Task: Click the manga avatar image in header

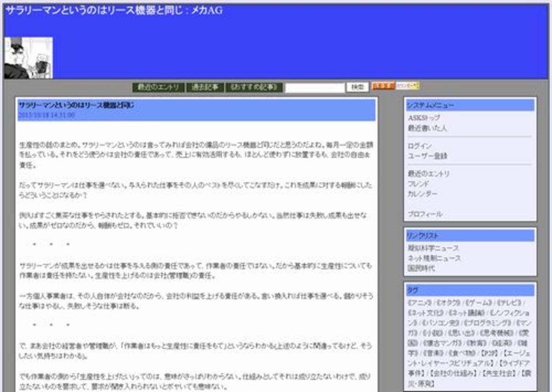Action: pos(29,58)
